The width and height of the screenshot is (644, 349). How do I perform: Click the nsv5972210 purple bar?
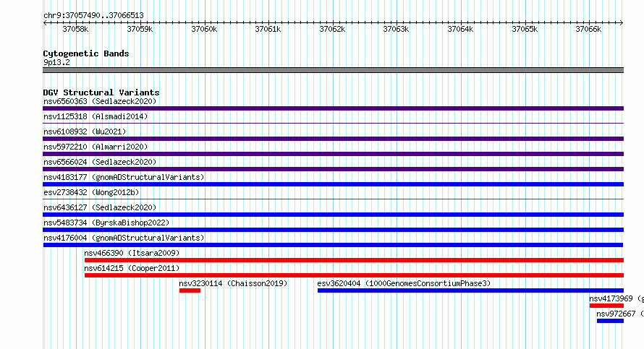pyautogui.click(x=333, y=154)
